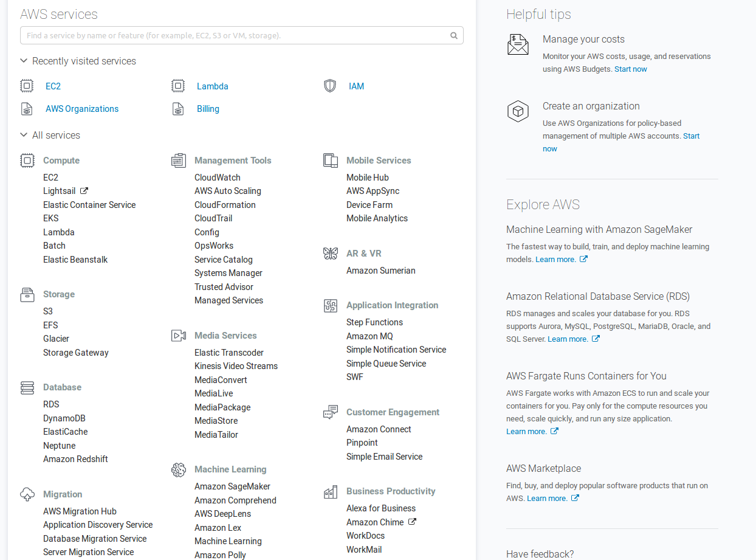Click the Create an organization cube icon
Screen dimensions: 756x560
tap(518, 111)
